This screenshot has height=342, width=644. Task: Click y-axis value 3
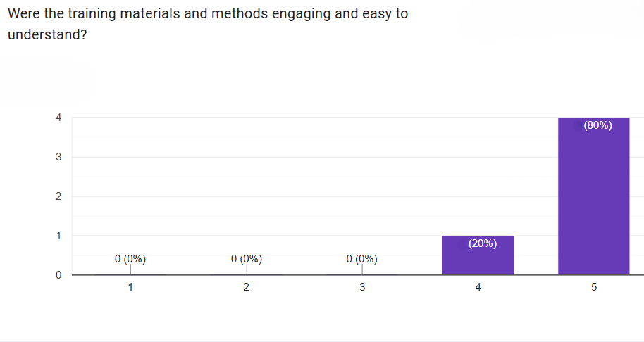coord(58,157)
